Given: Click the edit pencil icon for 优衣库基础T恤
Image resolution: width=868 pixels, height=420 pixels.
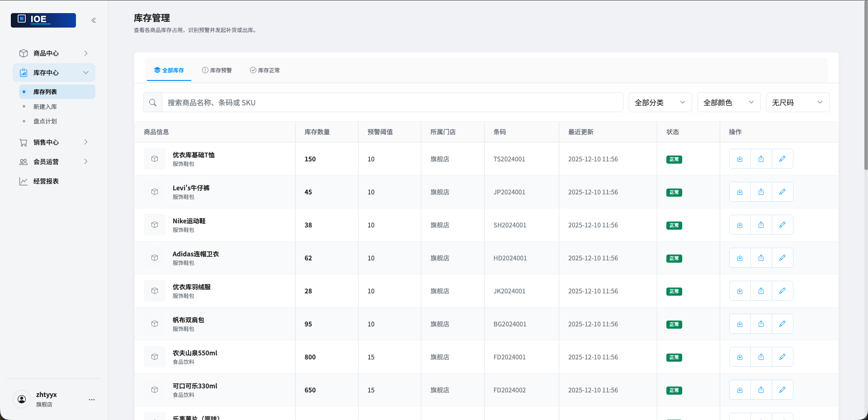Looking at the screenshot, I should point(782,159).
